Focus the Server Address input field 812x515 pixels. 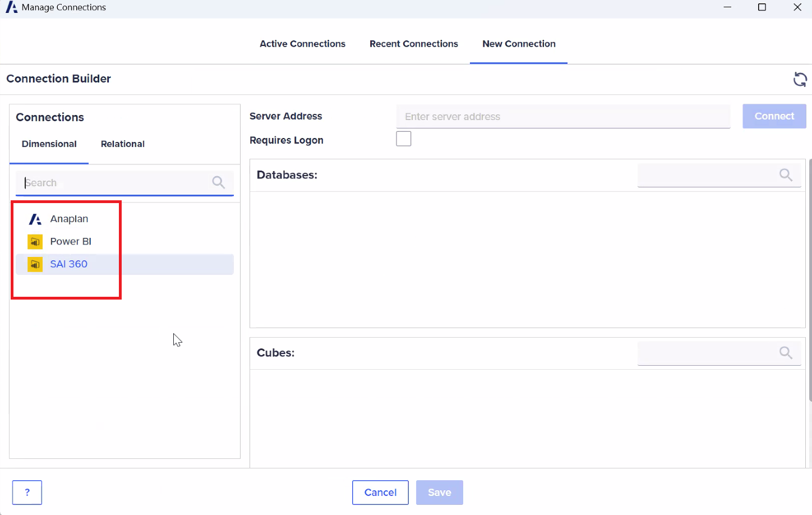tap(563, 117)
